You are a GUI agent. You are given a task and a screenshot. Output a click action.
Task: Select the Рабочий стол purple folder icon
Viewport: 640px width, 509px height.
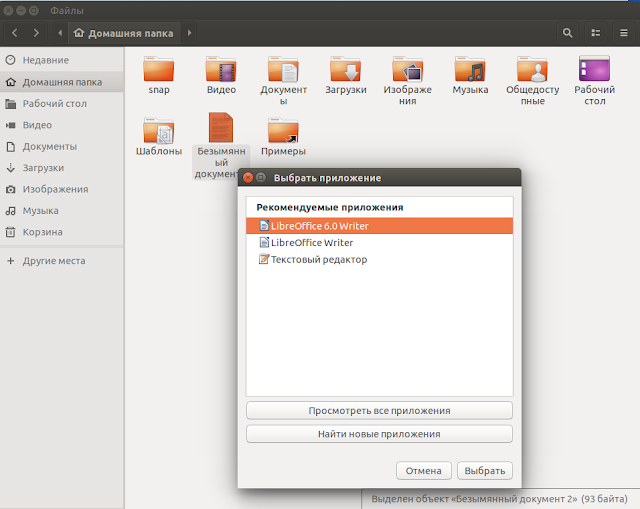[594, 69]
